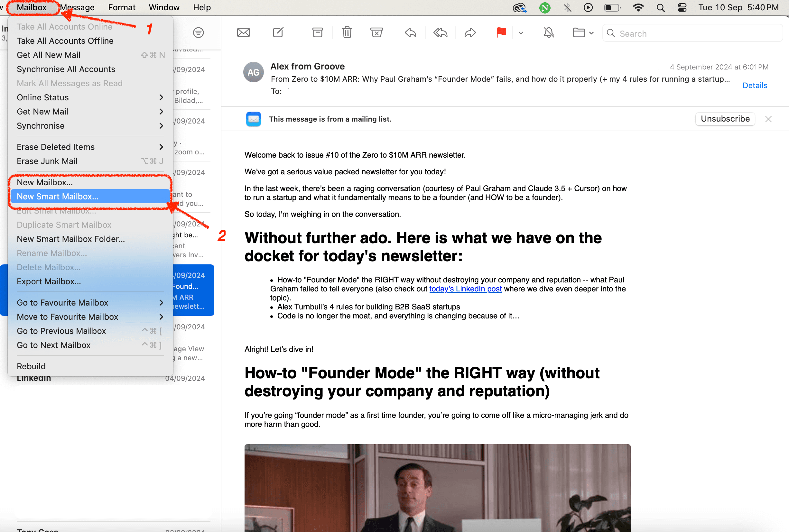Show message Details
Image resolution: width=789 pixels, height=532 pixels.
(755, 85)
